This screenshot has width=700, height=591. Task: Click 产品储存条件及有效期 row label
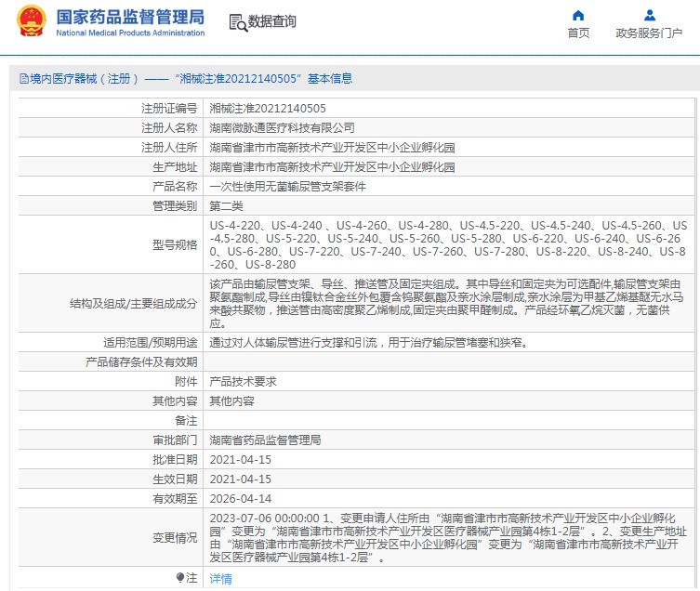click(141, 362)
